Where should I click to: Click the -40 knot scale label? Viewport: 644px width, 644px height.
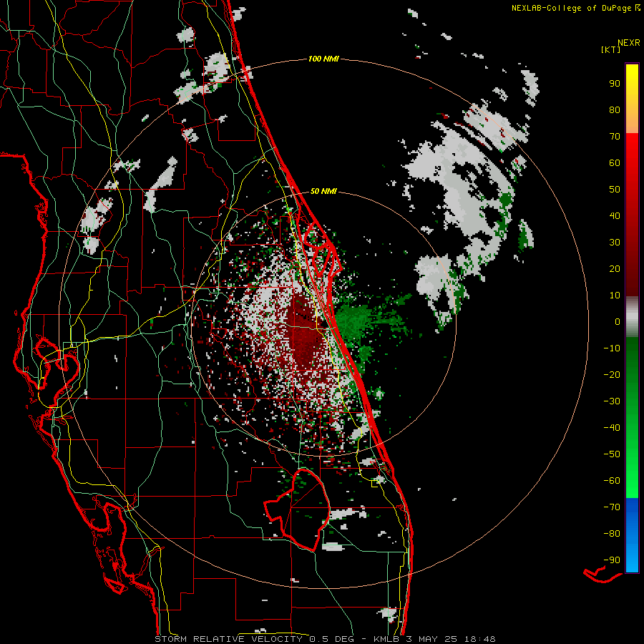point(612,428)
